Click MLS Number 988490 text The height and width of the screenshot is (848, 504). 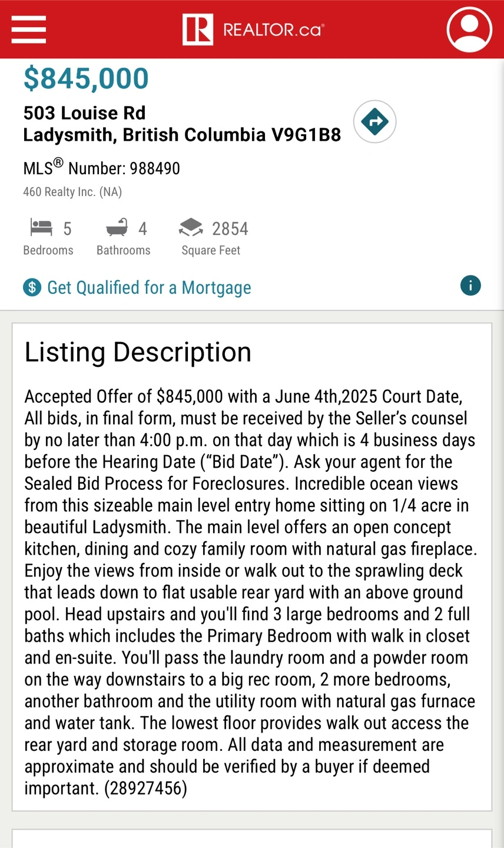pos(101,168)
